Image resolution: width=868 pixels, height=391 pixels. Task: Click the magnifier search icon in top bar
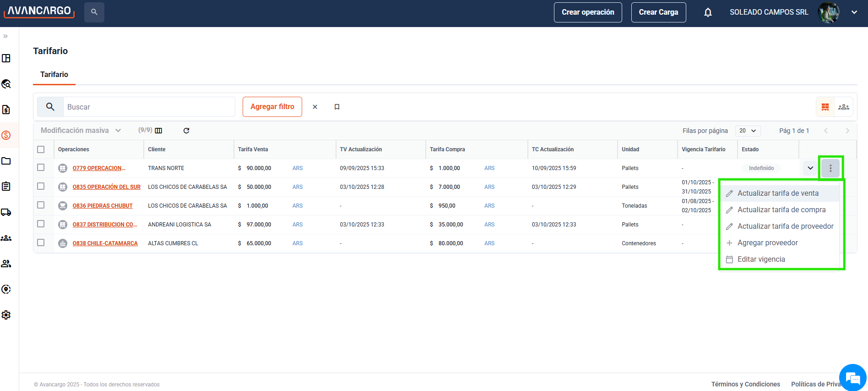click(x=94, y=12)
